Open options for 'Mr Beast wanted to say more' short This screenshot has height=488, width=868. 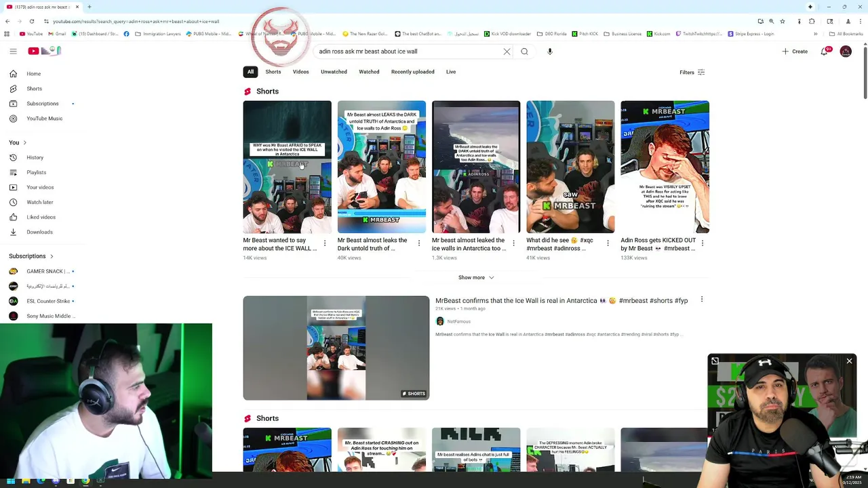click(325, 243)
